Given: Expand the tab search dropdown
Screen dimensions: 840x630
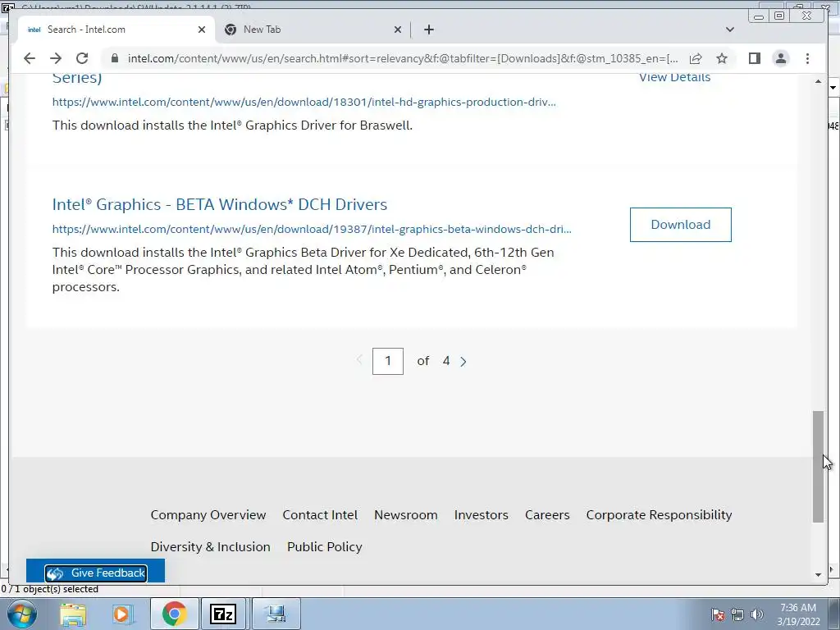Looking at the screenshot, I should pos(729,30).
